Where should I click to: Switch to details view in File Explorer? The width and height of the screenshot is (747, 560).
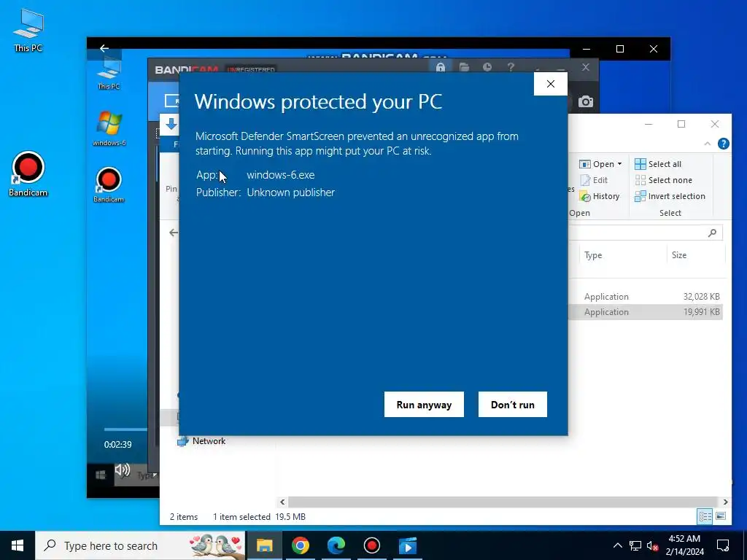[x=705, y=516]
